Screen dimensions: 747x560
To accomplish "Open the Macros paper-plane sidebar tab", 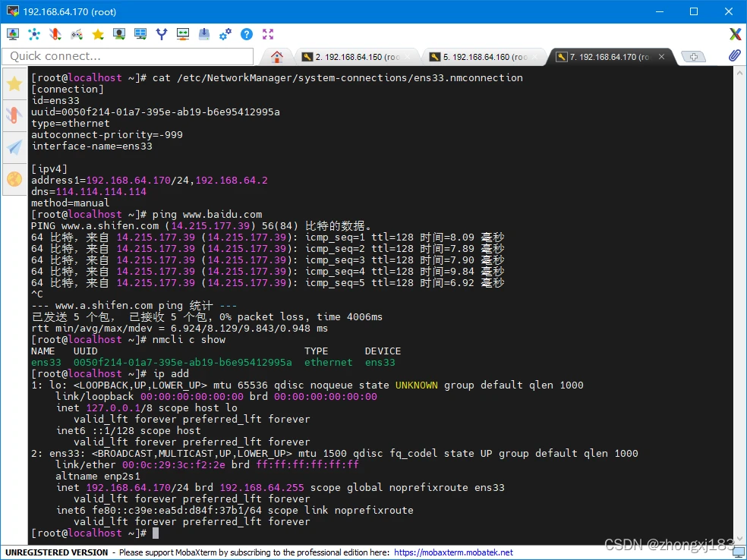I will coord(14,147).
